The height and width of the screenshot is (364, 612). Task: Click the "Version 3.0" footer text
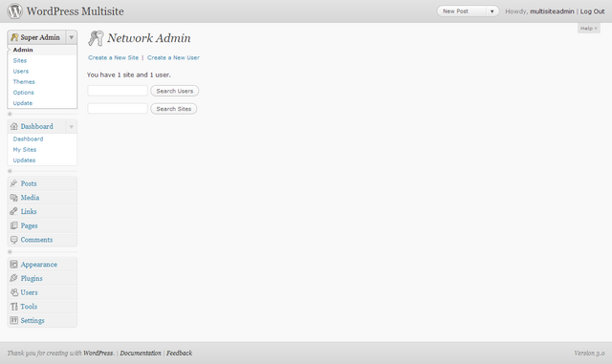coord(589,353)
